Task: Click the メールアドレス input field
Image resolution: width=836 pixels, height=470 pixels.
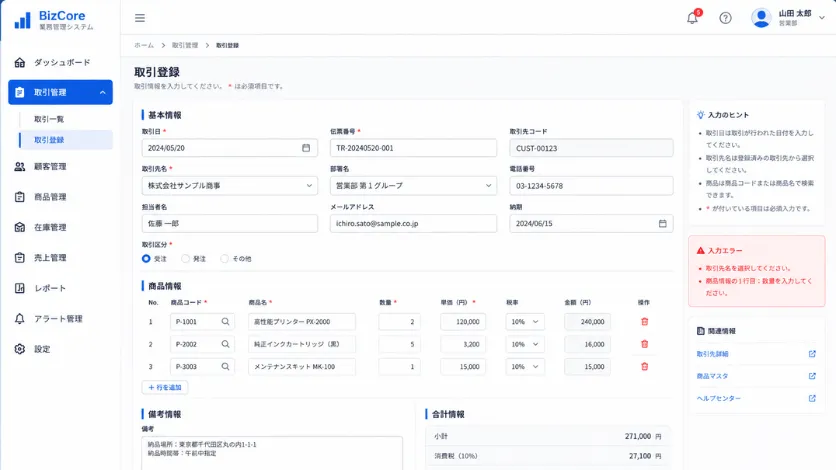Action: point(413,223)
